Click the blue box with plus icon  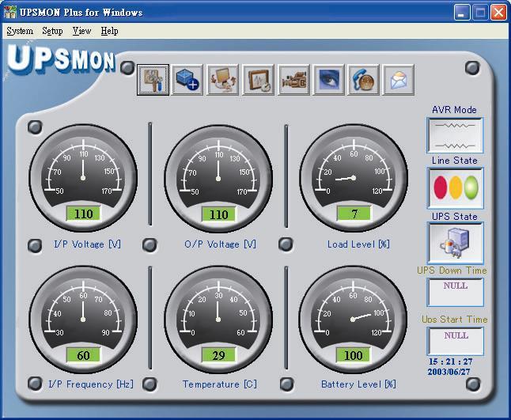pos(187,81)
